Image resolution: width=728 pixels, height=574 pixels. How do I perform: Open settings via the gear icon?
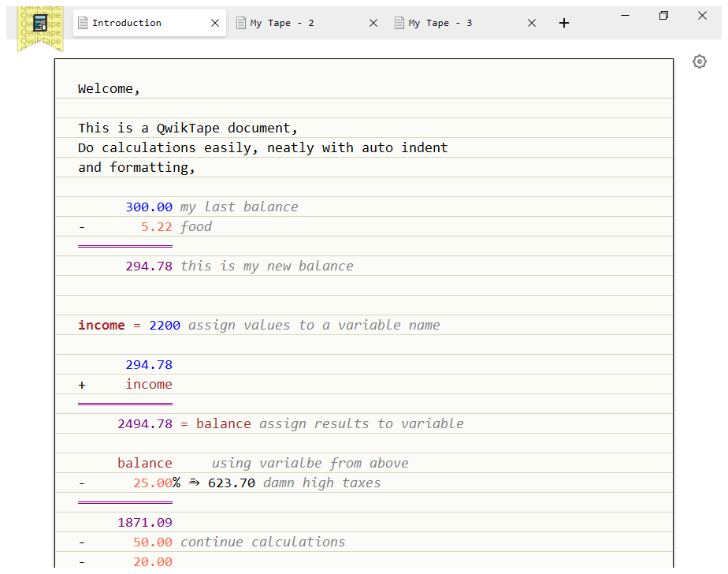699,61
